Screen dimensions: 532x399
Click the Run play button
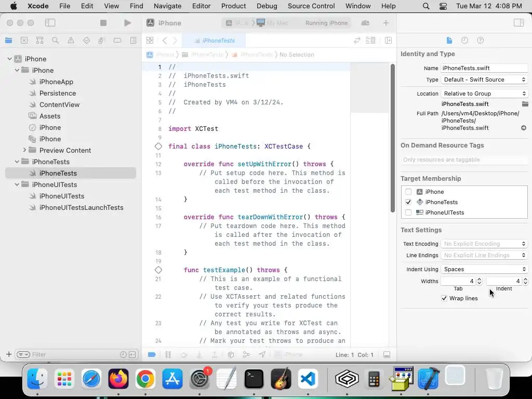[x=128, y=23]
